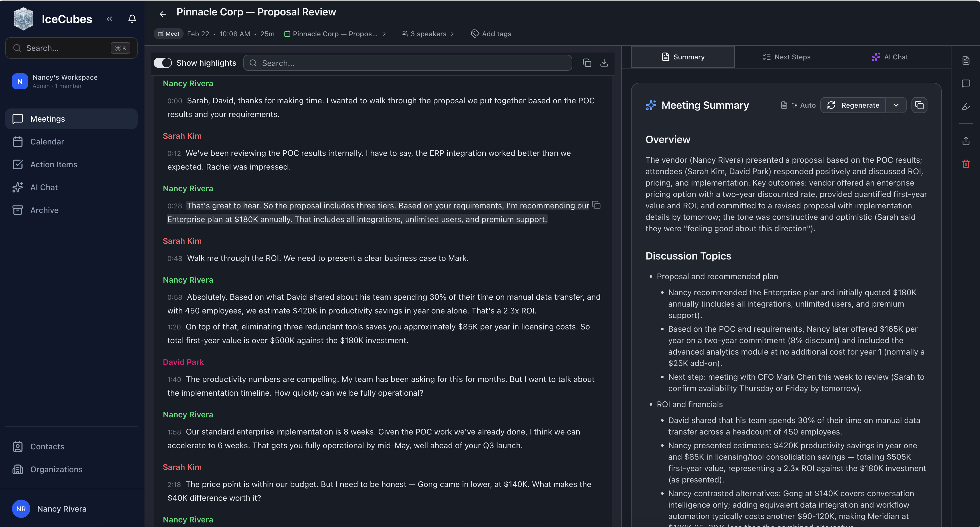
Task: Switch to the Next Steps tab
Action: [x=786, y=57]
